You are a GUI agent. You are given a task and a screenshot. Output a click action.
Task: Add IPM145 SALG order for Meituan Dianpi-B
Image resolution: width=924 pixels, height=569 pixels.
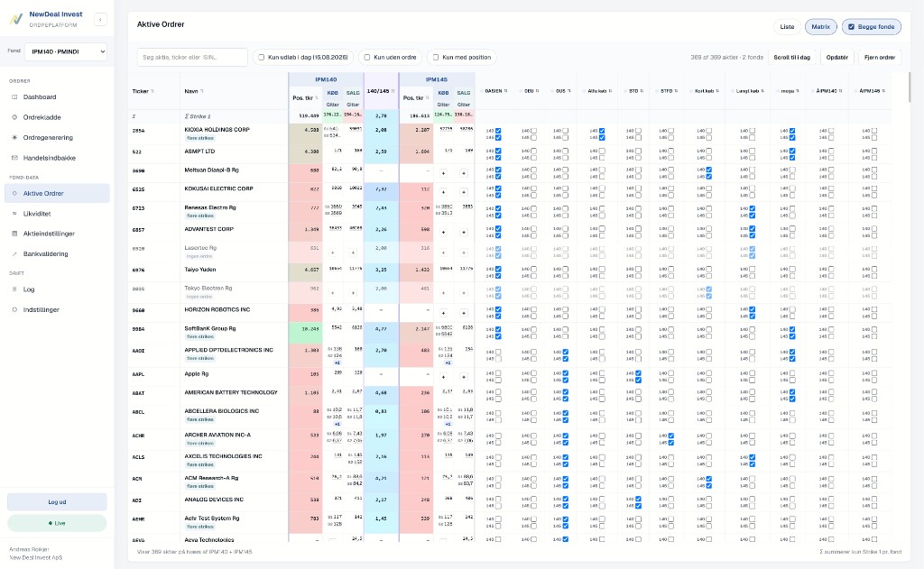point(464,173)
